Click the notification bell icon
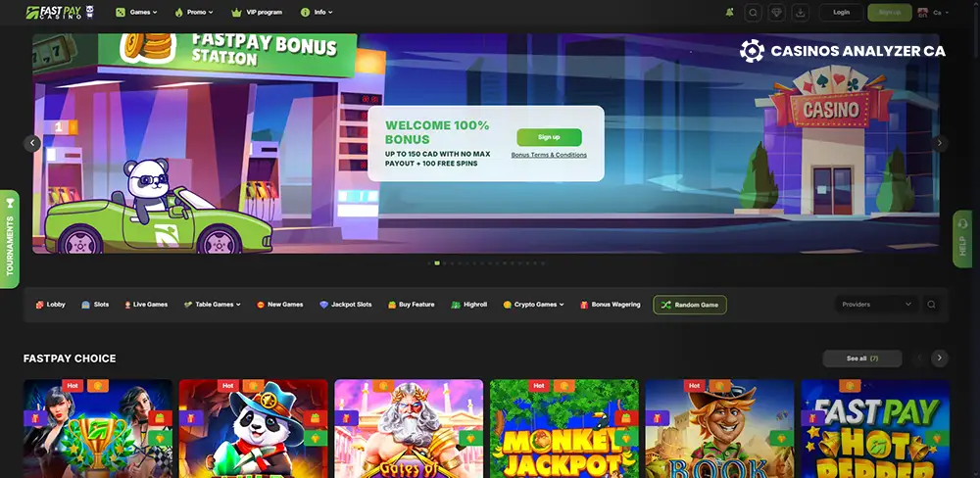The width and height of the screenshot is (980, 478). [x=729, y=13]
